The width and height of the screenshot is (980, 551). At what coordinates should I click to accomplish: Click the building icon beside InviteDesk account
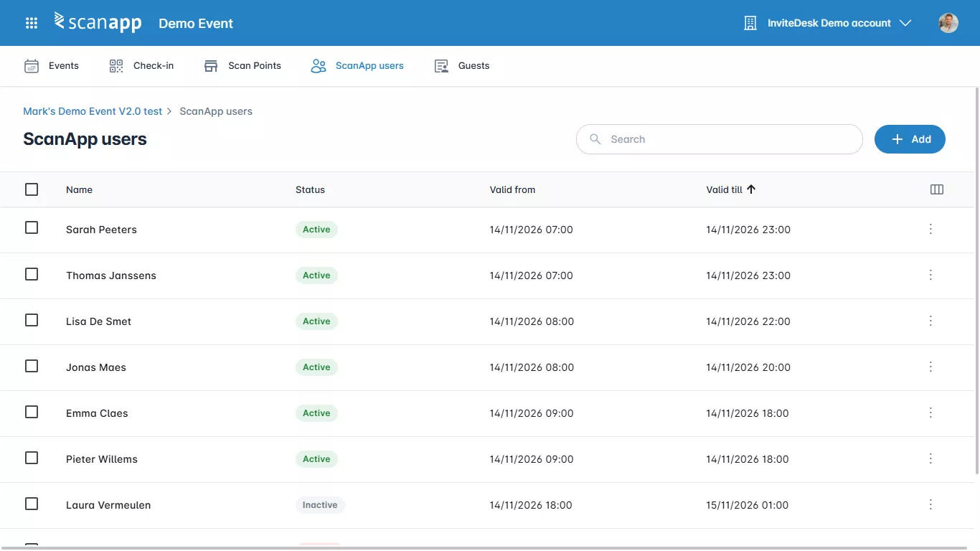tap(750, 23)
